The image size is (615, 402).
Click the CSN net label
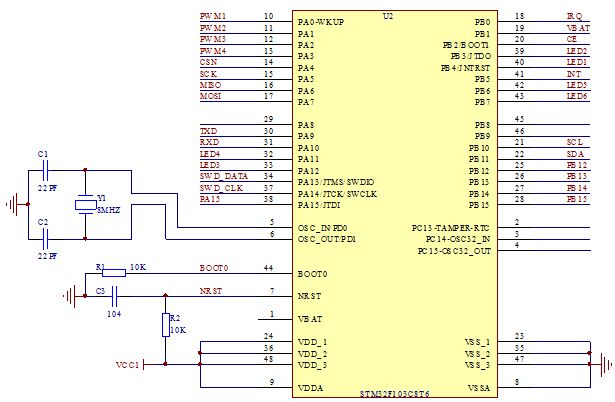[x=208, y=62]
